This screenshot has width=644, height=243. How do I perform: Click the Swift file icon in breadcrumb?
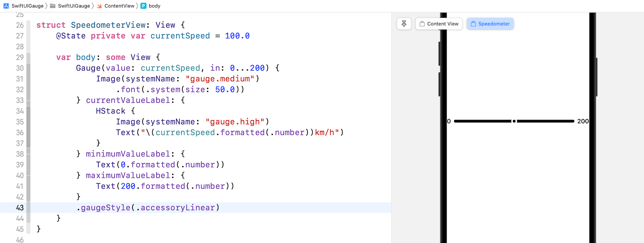[99, 6]
